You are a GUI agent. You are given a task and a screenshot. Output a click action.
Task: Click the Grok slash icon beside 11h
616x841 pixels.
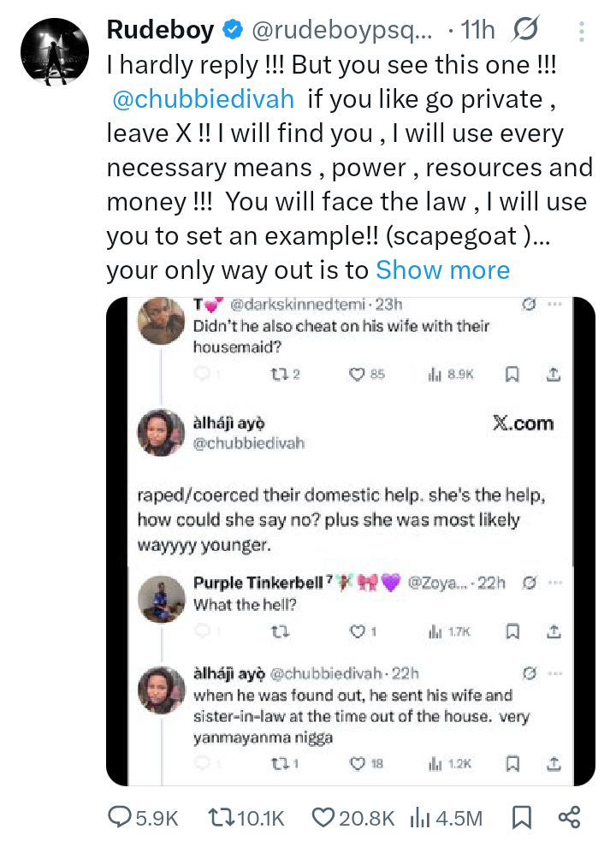click(524, 31)
